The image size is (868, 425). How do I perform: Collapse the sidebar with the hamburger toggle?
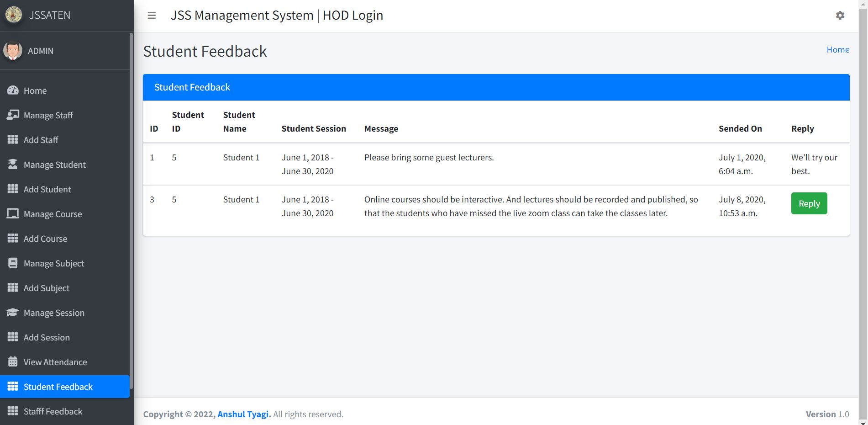[151, 15]
